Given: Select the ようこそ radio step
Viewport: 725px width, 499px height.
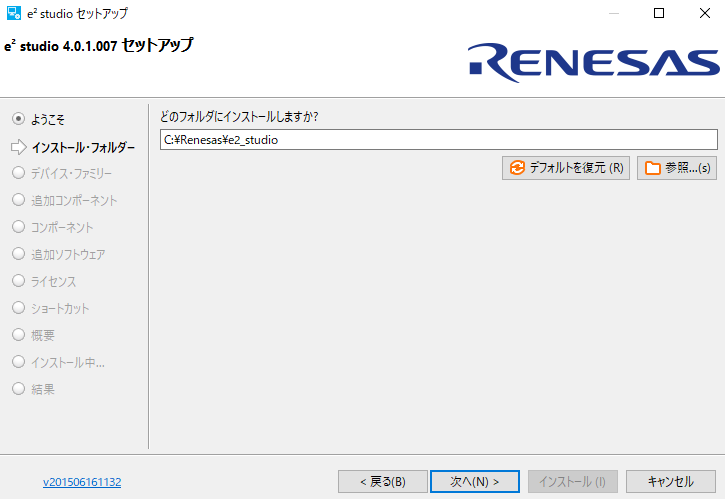Looking at the screenshot, I should pyautogui.click(x=18, y=119).
